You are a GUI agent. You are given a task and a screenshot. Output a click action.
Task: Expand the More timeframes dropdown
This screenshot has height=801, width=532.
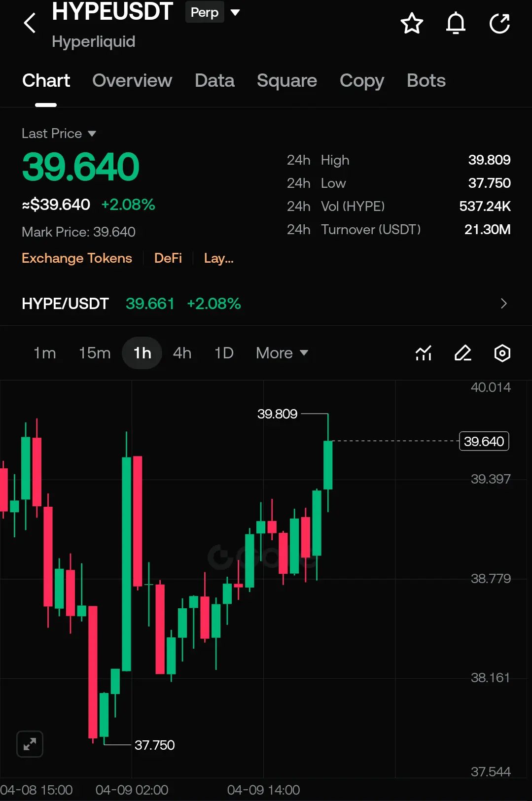click(x=282, y=353)
